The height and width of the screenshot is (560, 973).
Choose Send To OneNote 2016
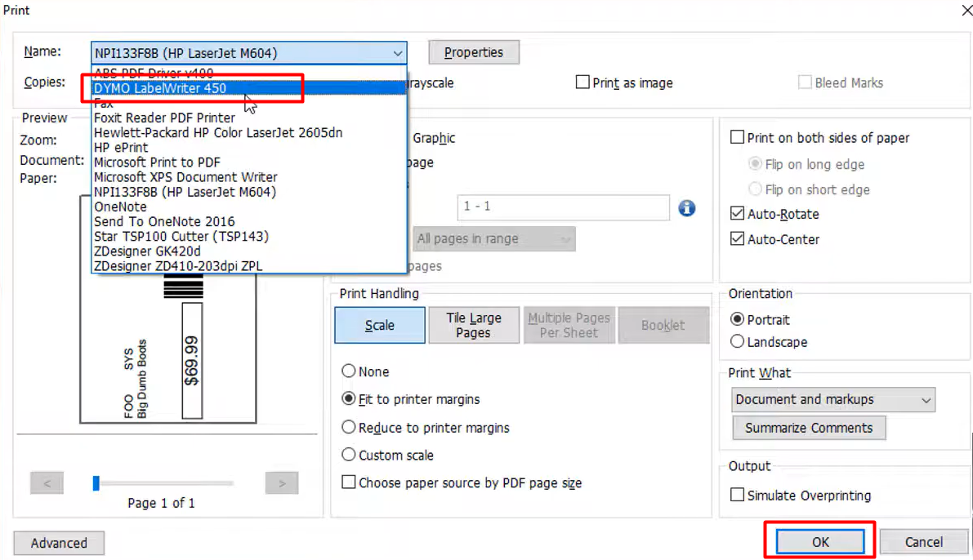[x=249, y=222]
